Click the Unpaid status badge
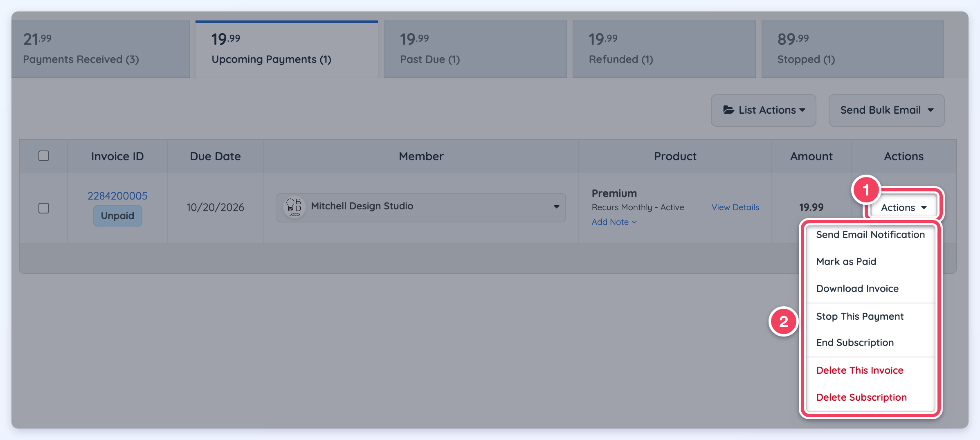The height and width of the screenshot is (440, 980). click(118, 216)
